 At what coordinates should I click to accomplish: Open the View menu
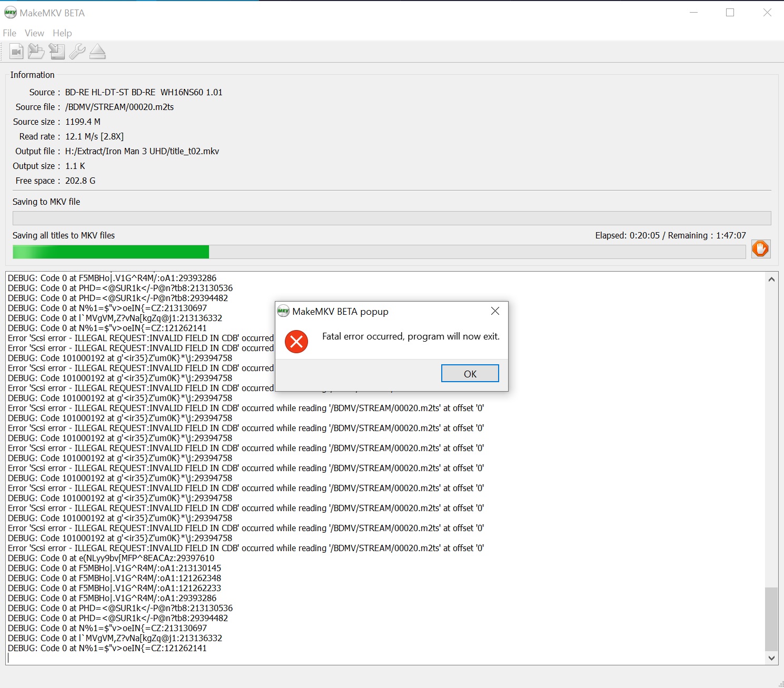pyautogui.click(x=34, y=33)
